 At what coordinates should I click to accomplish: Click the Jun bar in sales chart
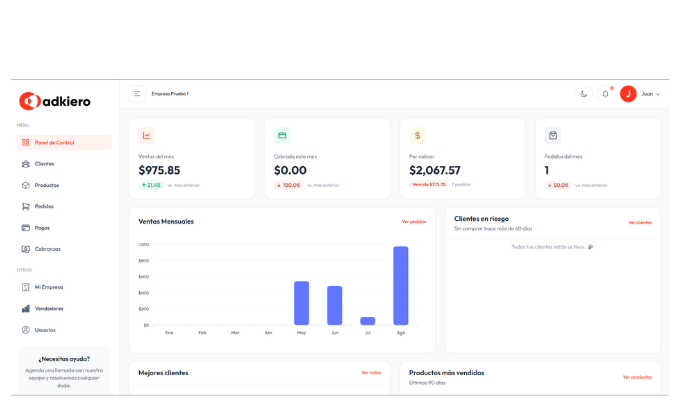click(334, 305)
